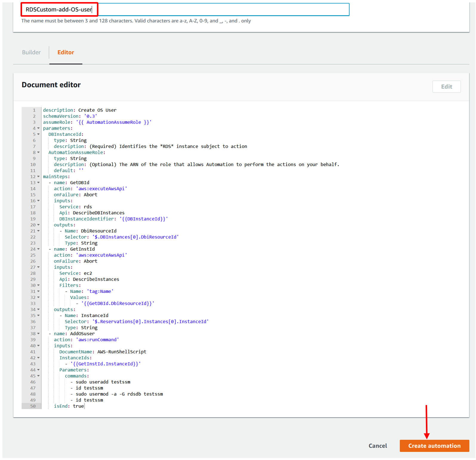This screenshot has width=476, height=460.
Task: Click the 'aws:executeAwsApi' action on line 25
Action: click(x=91, y=255)
